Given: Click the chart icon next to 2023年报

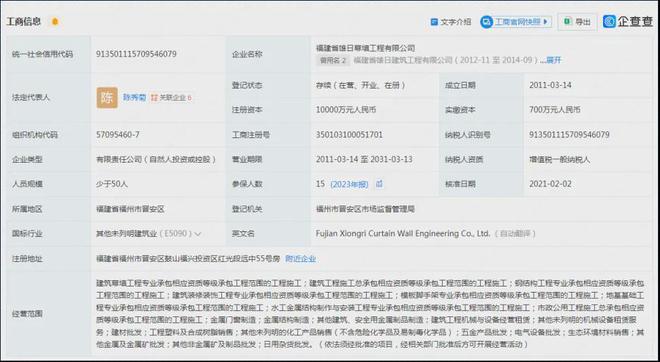Looking at the screenshot, I should coord(379,184).
